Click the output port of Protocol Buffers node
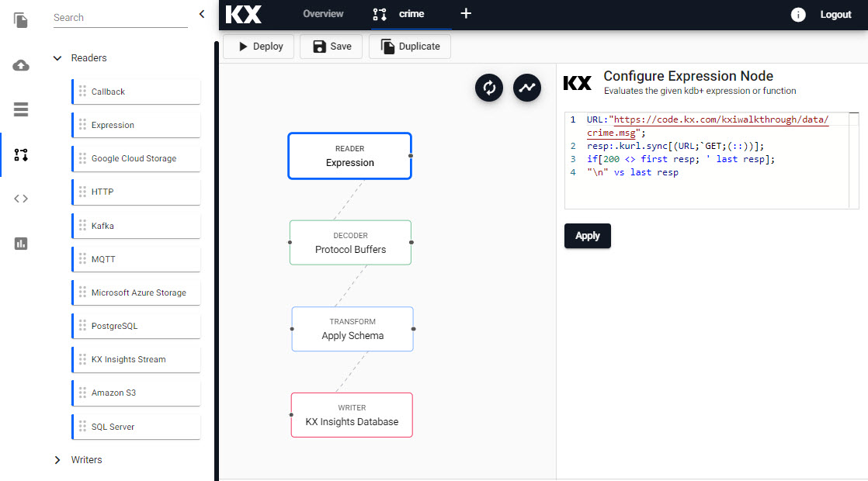The height and width of the screenshot is (481, 868). point(411,242)
